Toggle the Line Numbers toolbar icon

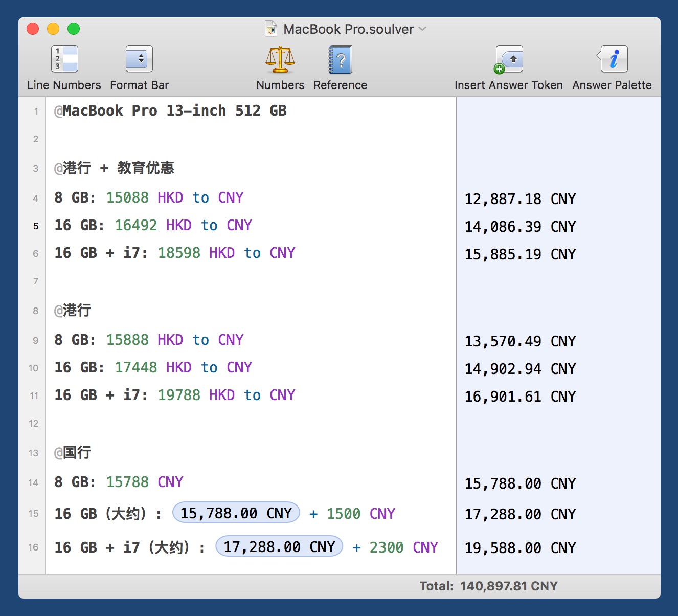[64, 59]
